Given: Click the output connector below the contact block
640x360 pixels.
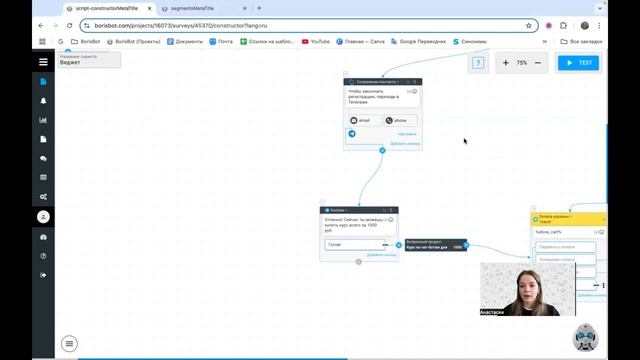Looking at the screenshot, I should 382,151.
